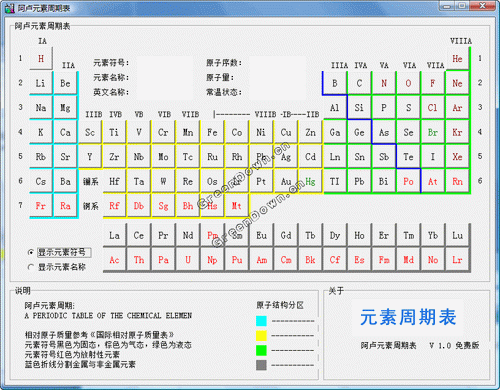Click the lanthanum La element button

tap(114, 235)
